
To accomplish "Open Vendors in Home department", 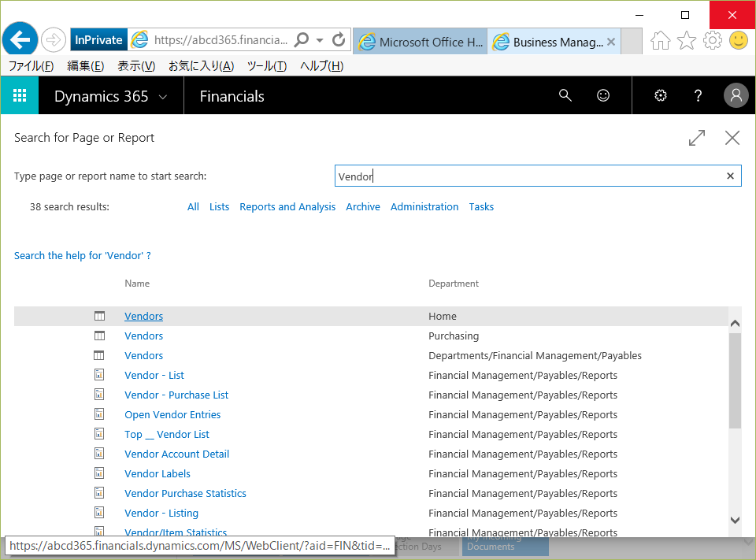I will [143, 316].
